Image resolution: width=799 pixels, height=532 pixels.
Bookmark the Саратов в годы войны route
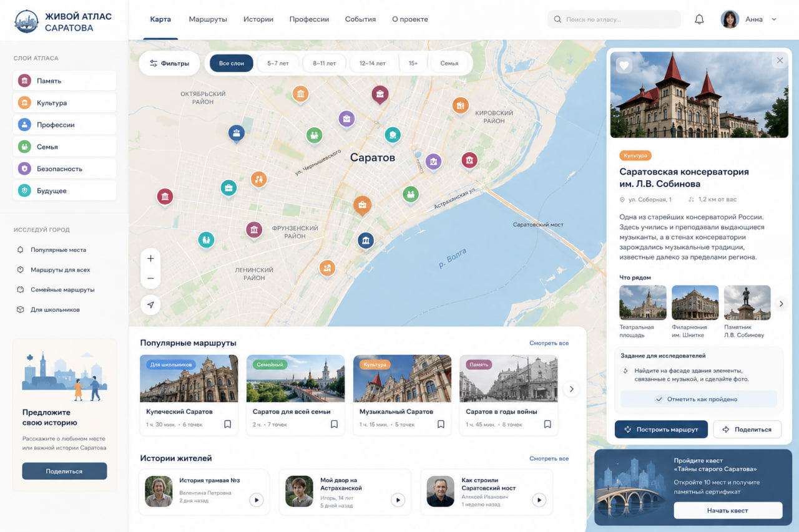click(547, 424)
